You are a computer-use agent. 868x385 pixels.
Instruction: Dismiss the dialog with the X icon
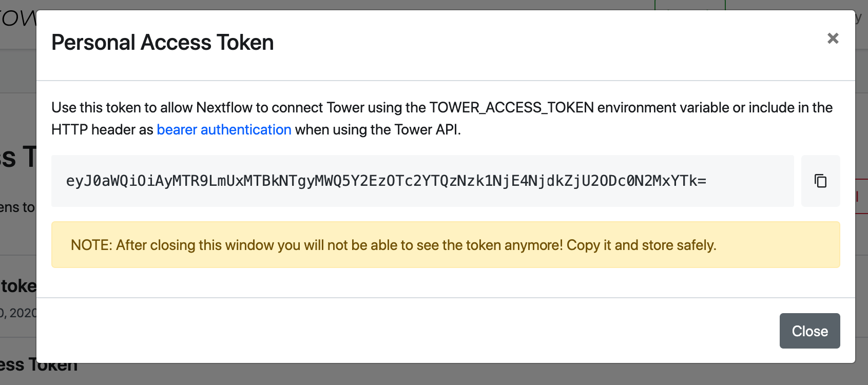tap(833, 38)
